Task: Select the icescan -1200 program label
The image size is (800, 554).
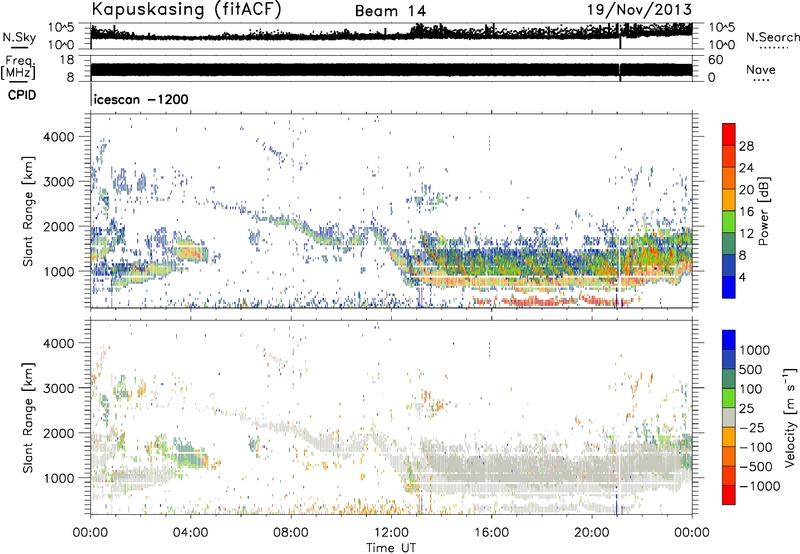Action: coord(141,99)
